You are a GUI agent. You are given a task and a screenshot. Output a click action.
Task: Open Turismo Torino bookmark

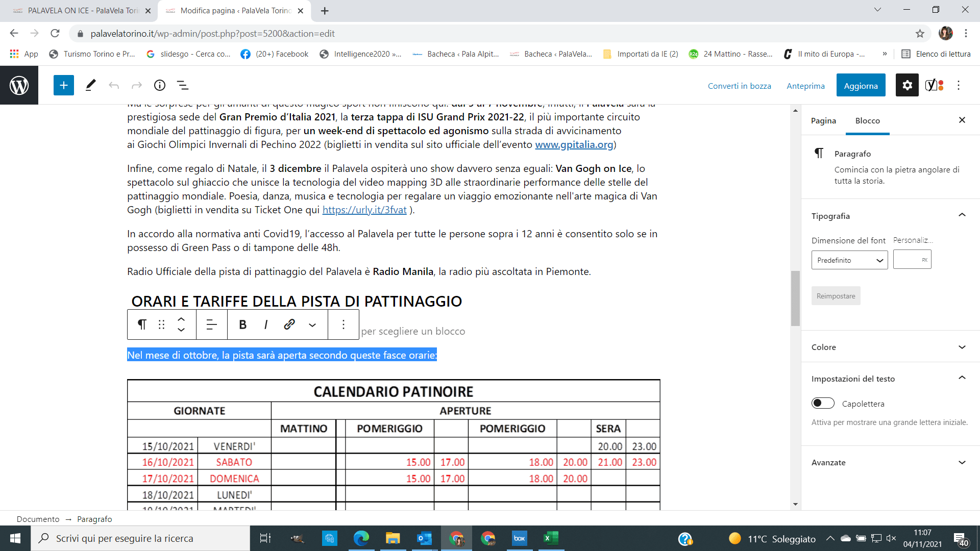(x=92, y=54)
